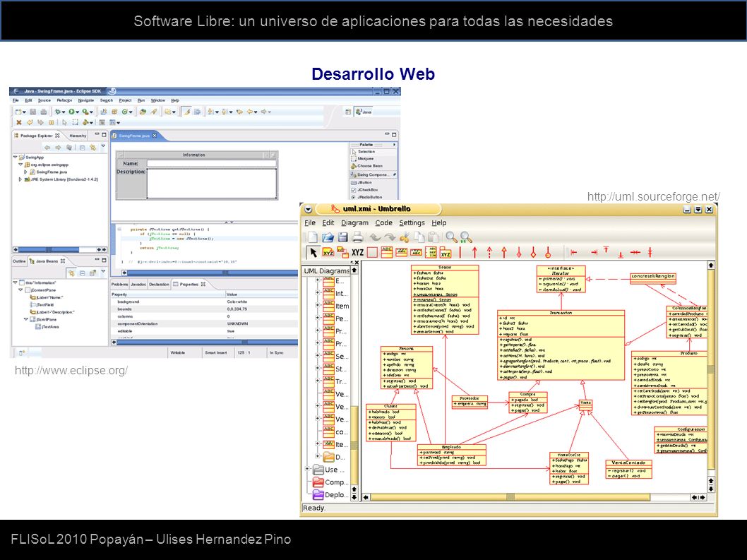Screen dimensions: 747x560
Task: Click the Eclipse Properties panel horizontal scrollbar
Action: click(x=205, y=342)
